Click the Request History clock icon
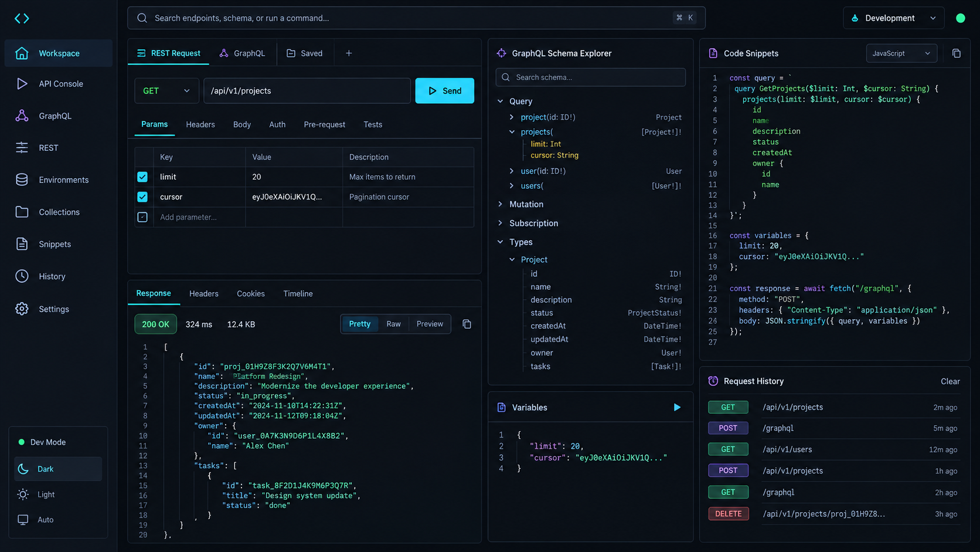This screenshot has width=980, height=552. tap(713, 381)
